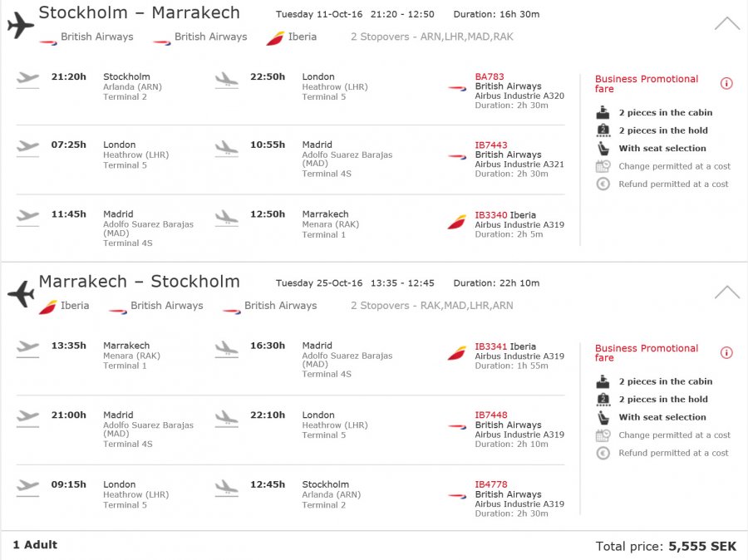
Task: Click the outbound seat selection icon
Action: coord(603,149)
